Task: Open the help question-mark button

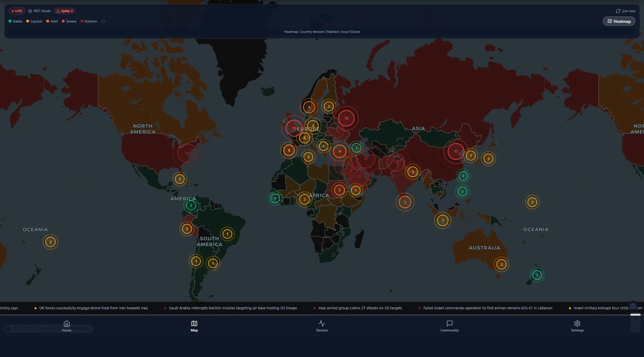Action: pos(633,306)
